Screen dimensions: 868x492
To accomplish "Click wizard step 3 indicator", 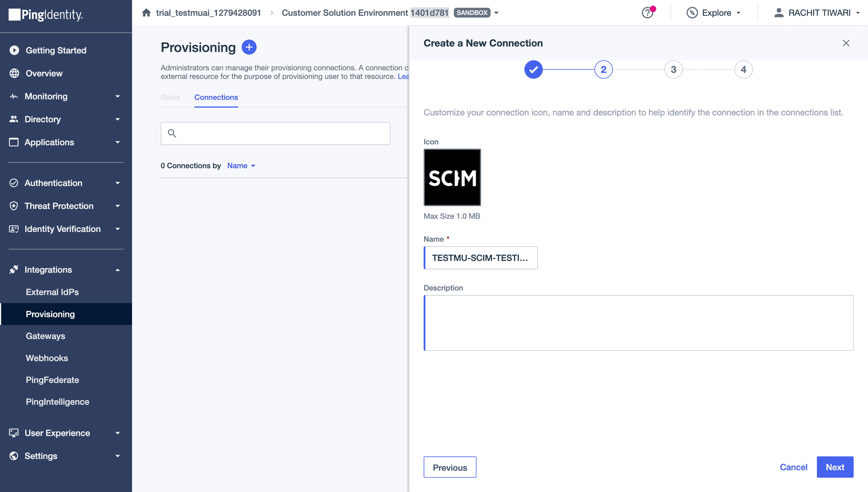I will coord(673,69).
